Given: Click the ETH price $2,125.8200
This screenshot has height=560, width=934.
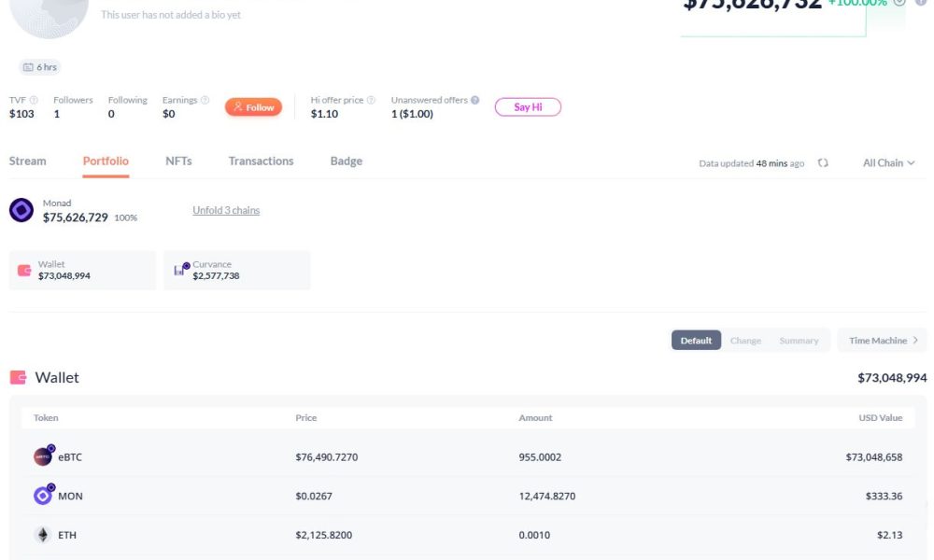Looking at the screenshot, I should coord(323,535).
